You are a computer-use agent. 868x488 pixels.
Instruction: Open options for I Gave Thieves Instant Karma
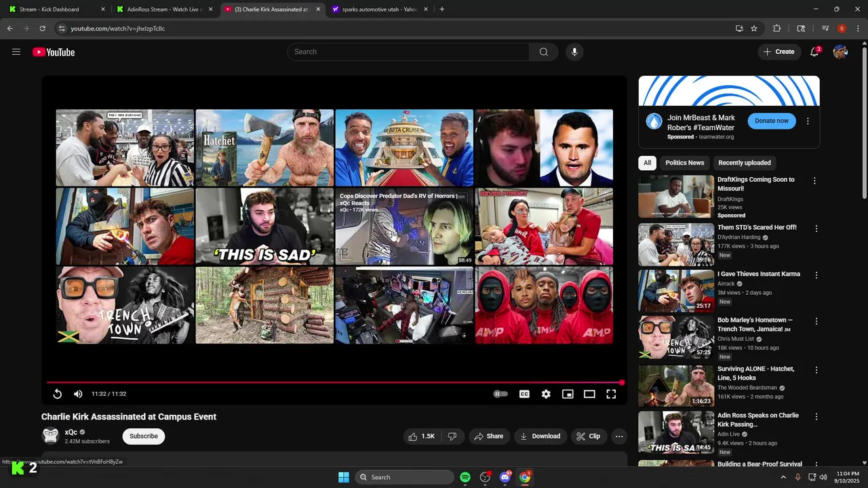pos(816,275)
